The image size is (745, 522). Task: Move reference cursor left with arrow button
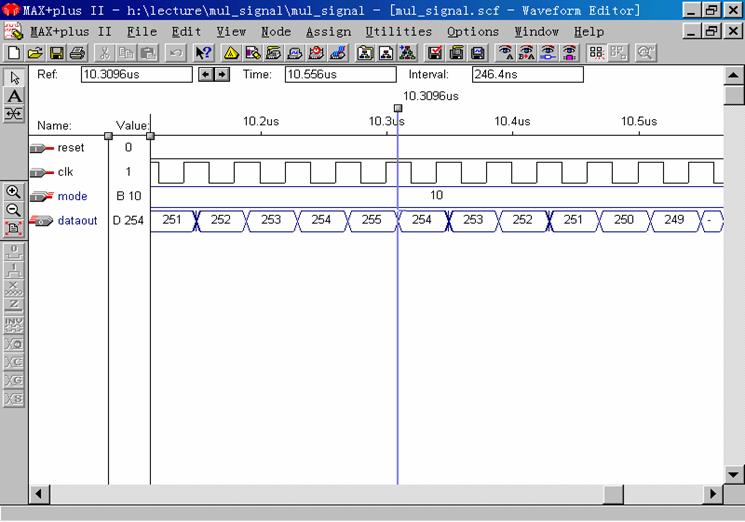click(205, 75)
